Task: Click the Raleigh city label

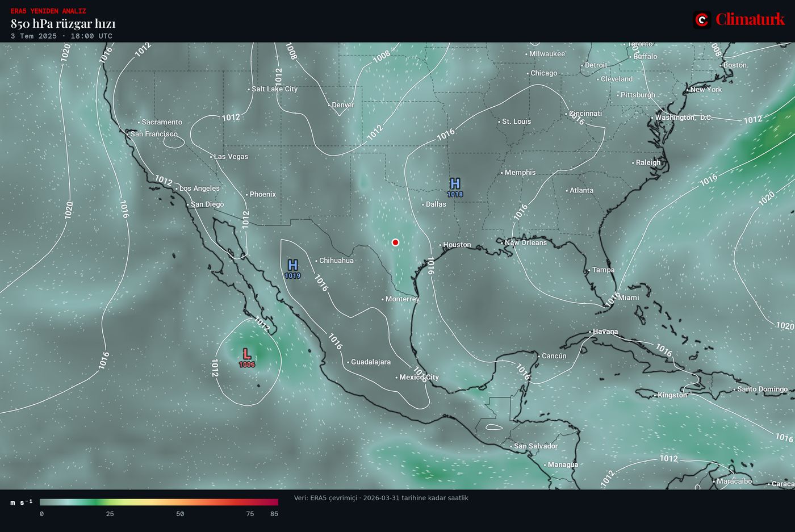Action: [x=648, y=162]
